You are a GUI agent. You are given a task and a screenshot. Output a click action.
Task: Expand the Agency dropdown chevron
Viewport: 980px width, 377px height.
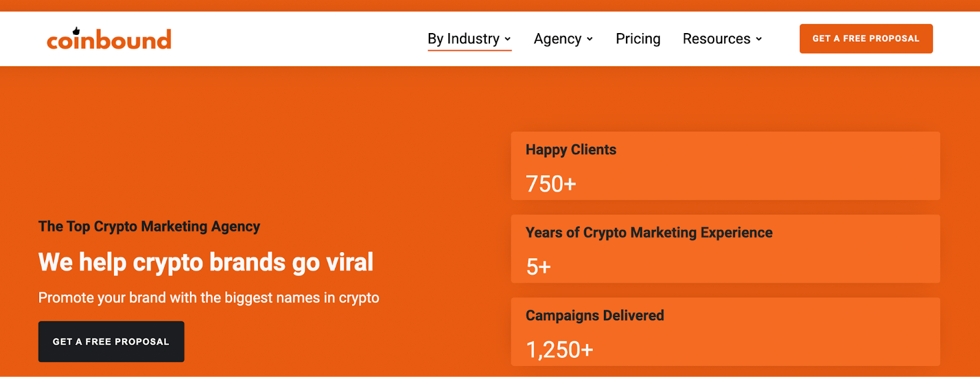[x=590, y=39]
